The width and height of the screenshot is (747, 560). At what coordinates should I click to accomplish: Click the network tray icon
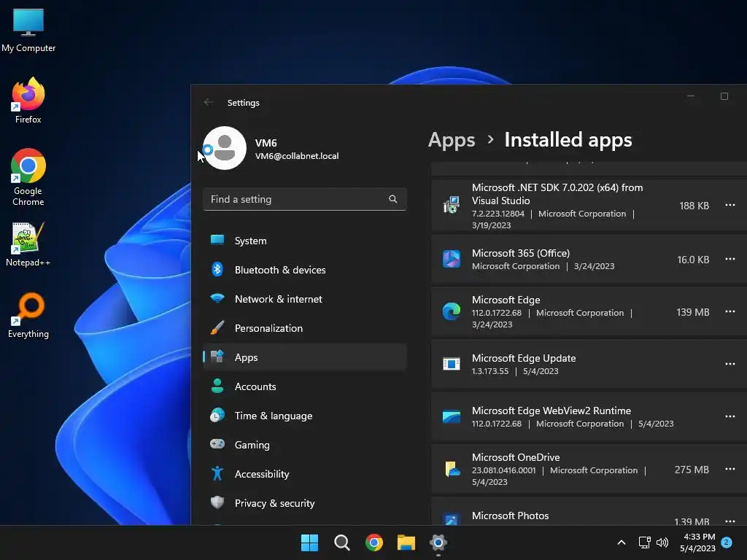[x=645, y=542]
